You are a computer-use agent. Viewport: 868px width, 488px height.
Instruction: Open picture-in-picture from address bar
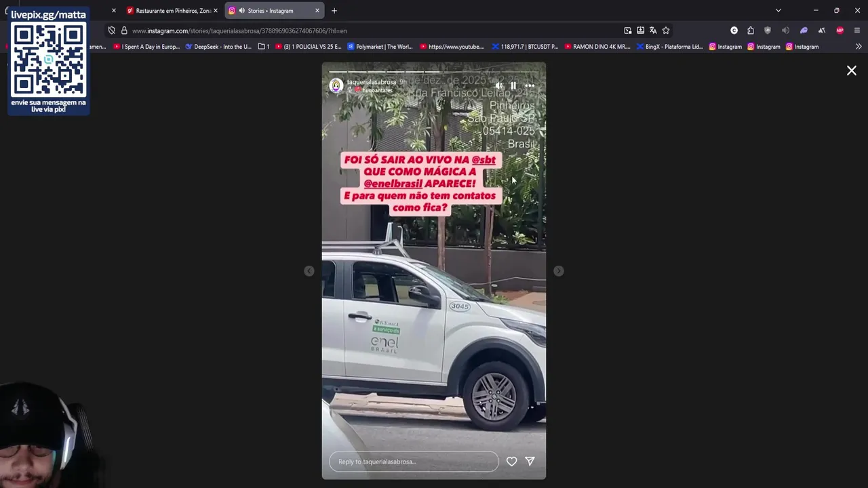click(x=627, y=30)
